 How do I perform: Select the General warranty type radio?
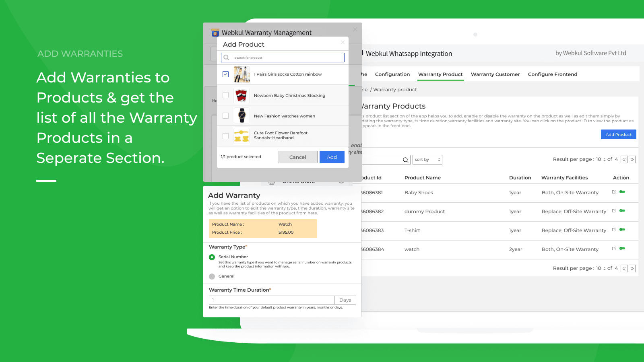click(212, 276)
